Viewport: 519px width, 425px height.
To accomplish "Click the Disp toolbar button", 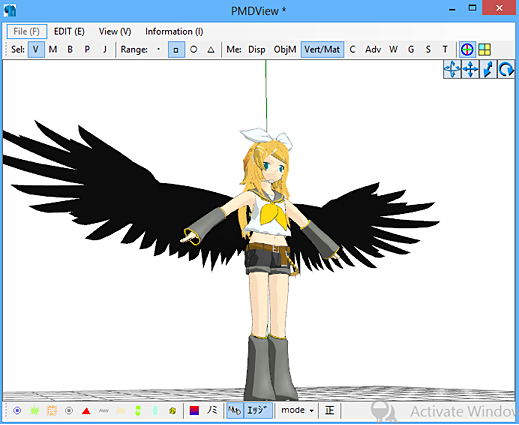I will tap(257, 50).
